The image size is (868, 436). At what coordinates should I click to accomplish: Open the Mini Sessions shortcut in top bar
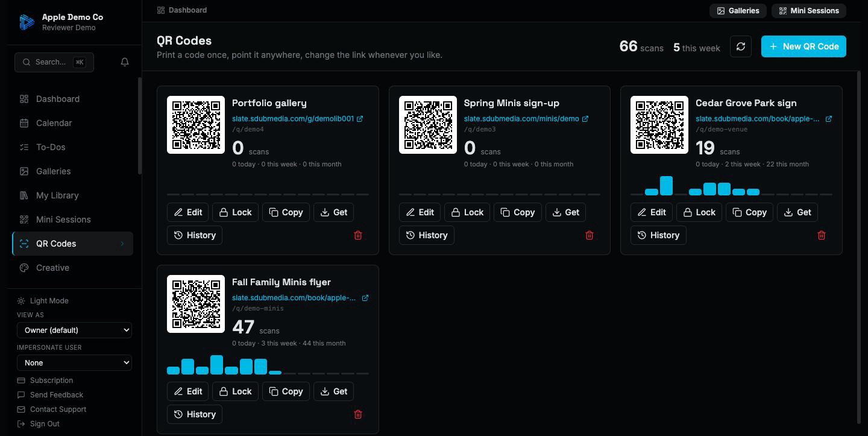click(x=809, y=11)
